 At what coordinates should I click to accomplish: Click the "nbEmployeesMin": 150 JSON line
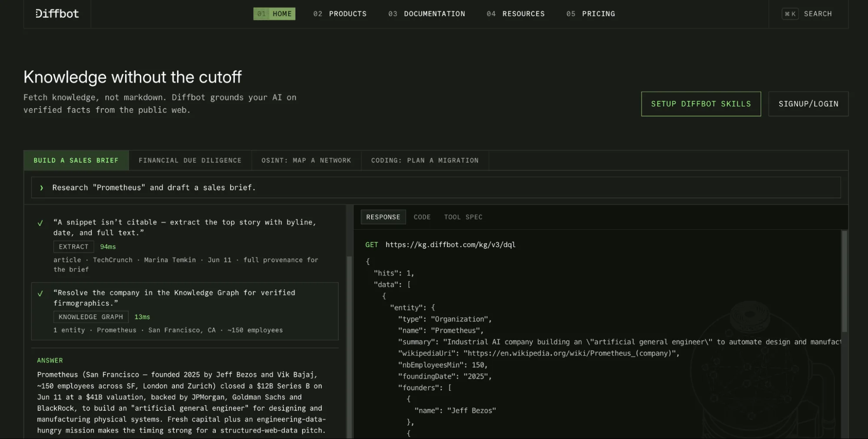tap(443, 365)
